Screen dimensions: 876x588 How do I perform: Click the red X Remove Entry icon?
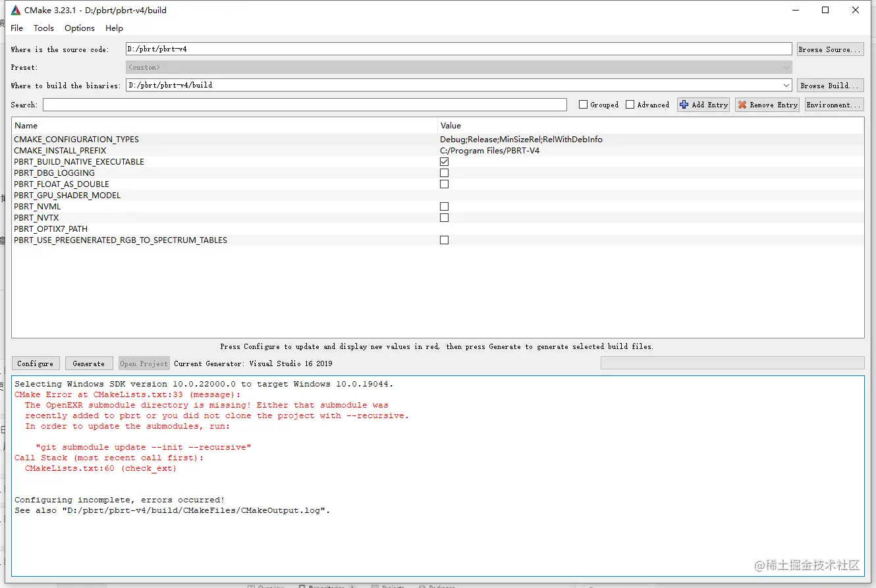click(x=742, y=105)
